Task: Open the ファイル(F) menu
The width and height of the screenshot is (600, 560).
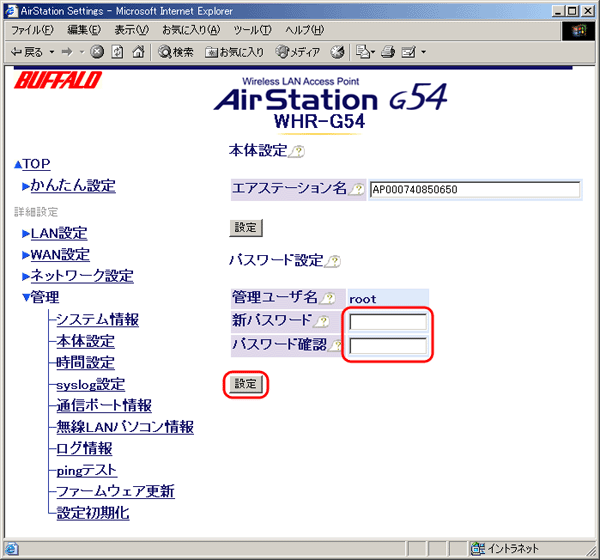Action: [x=31, y=29]
